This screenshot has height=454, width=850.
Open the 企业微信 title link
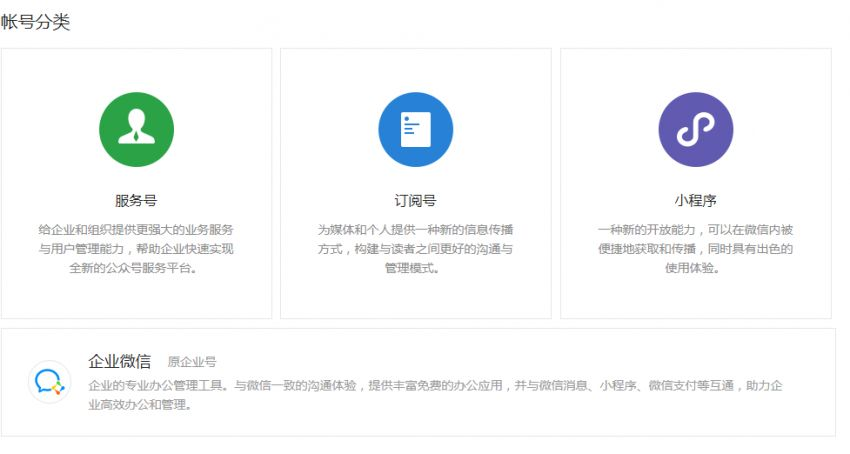(x=120, y=361)
